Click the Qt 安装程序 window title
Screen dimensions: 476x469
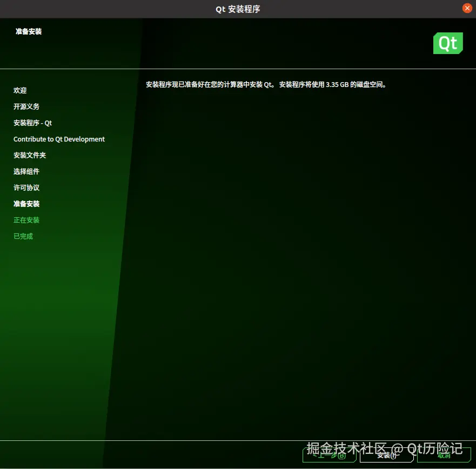point(238,9)
